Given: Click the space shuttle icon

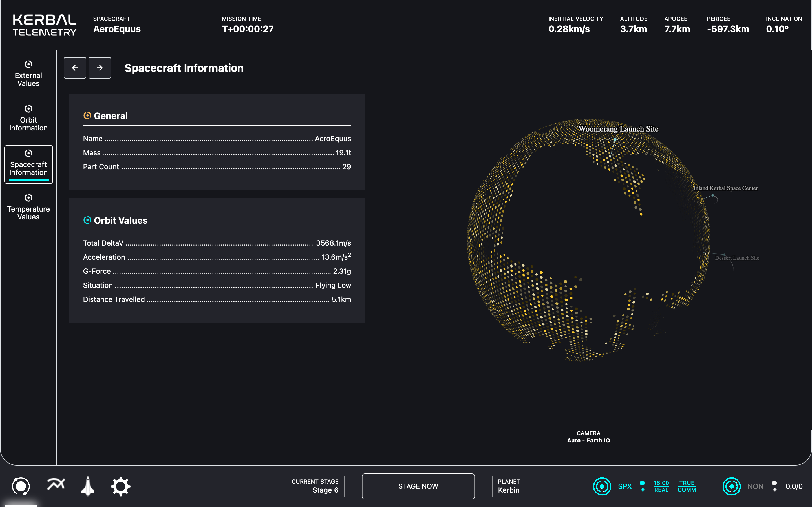Looking at the screenshot, I should (x=88, y=486).
